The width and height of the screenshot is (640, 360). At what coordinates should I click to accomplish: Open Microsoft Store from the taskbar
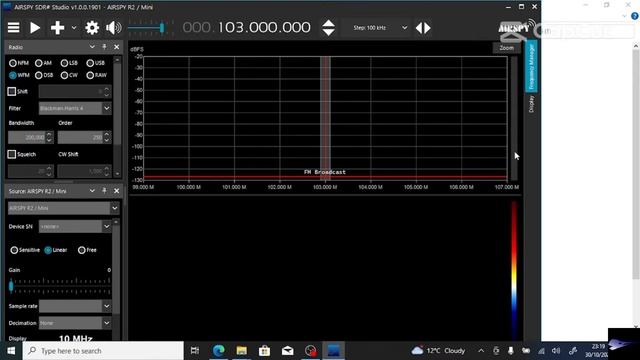tap(264, 351)
